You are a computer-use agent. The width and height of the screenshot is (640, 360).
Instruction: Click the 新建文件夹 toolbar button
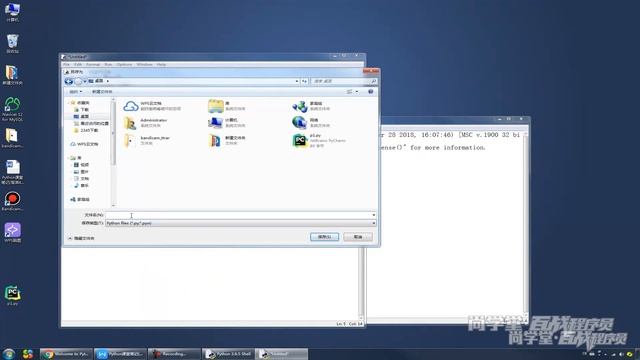(x=102, y=91)
